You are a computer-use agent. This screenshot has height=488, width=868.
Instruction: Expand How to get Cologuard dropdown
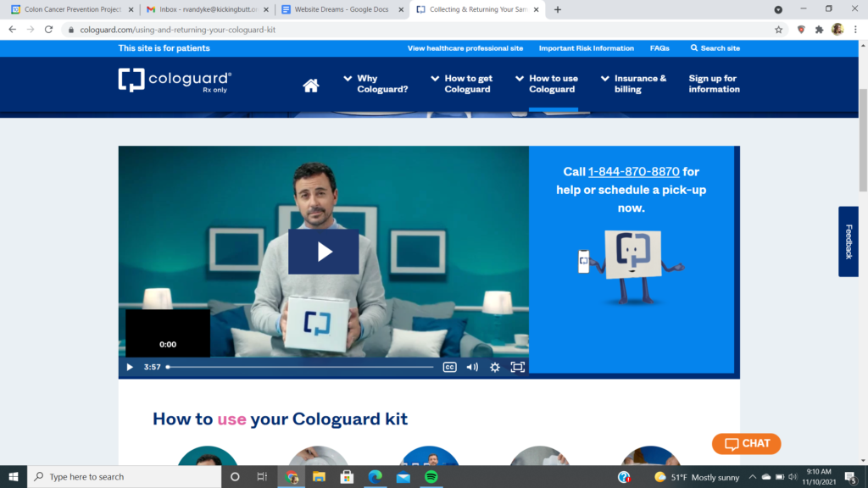[462, 84]
